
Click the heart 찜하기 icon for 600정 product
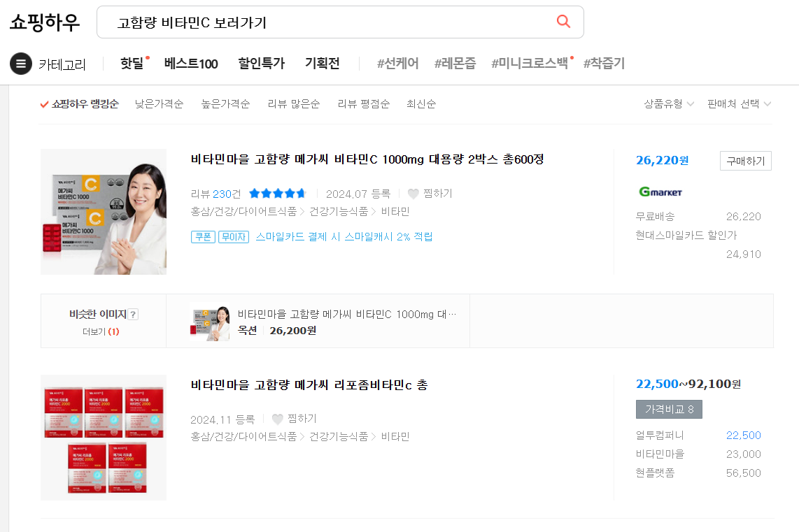tap(413, 194)
